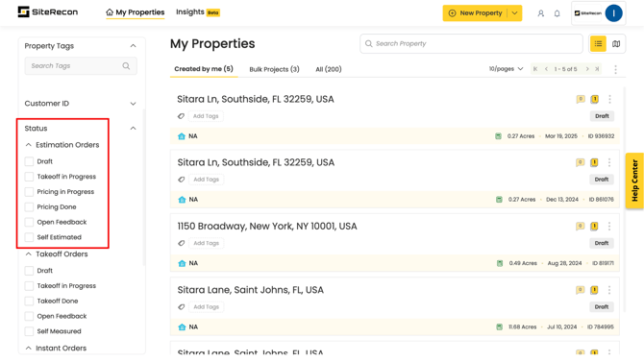Collapse Takeoff Orders group
The height and width of the screenshot is (362, 644).
tap(28, 254)
